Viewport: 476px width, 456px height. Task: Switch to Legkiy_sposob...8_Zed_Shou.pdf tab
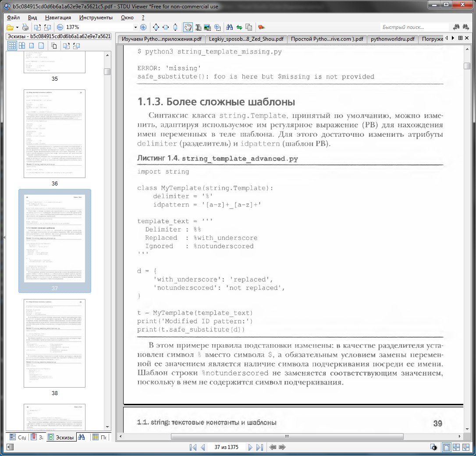[x=246, y=39]
